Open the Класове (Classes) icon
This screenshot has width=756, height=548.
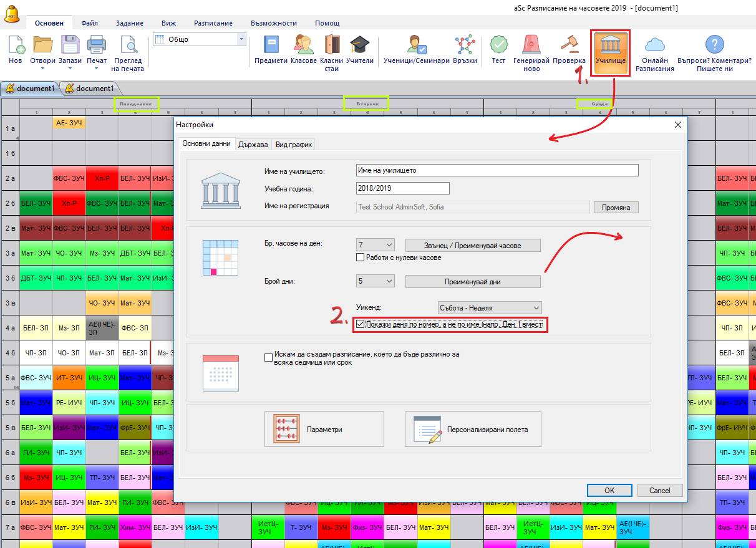point(303,46)
